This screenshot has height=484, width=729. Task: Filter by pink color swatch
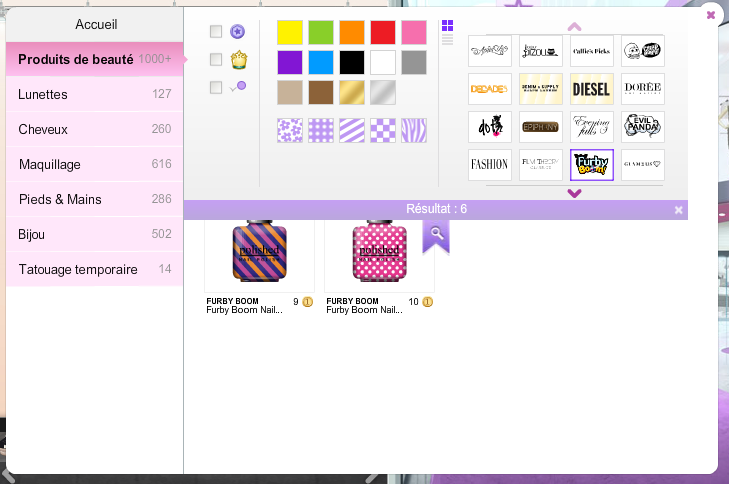[414, 32]
